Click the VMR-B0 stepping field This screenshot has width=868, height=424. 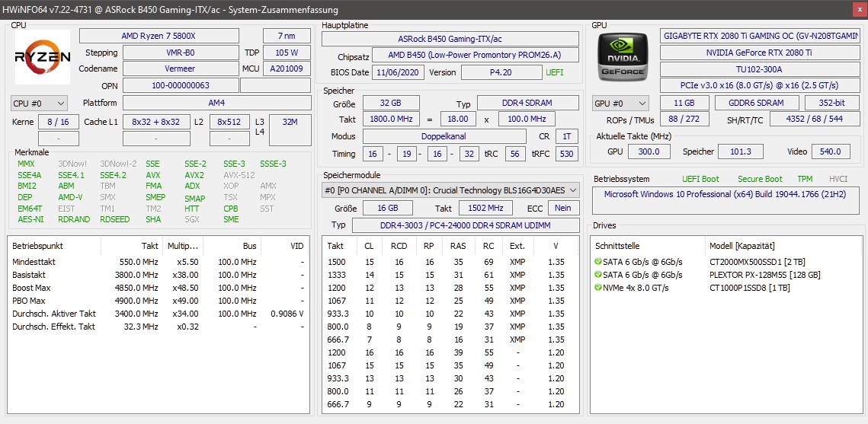point(181,53)
